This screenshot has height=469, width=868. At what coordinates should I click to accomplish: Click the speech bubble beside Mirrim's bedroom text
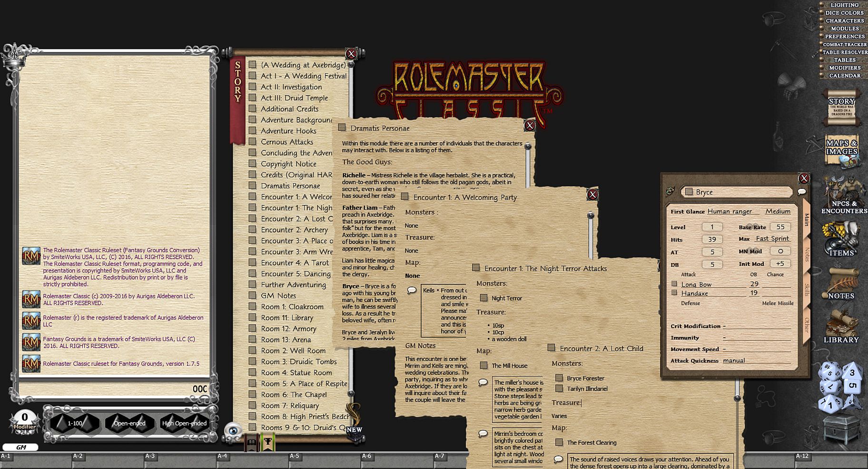[483, 433]
